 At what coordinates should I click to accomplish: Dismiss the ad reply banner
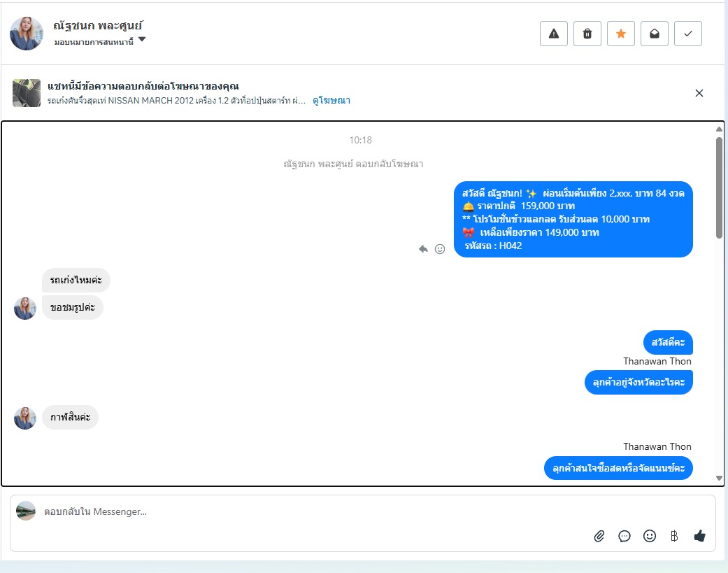[x=699, y=93]
